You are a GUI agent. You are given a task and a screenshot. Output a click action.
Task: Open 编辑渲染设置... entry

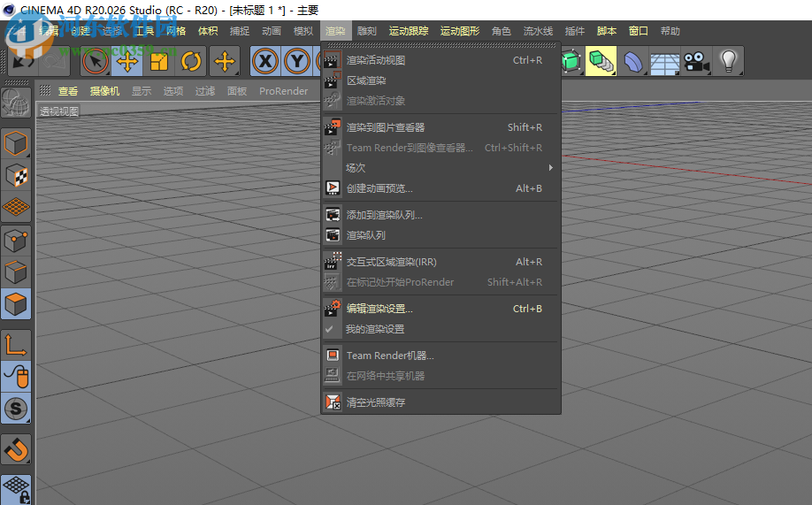[440, 309]
